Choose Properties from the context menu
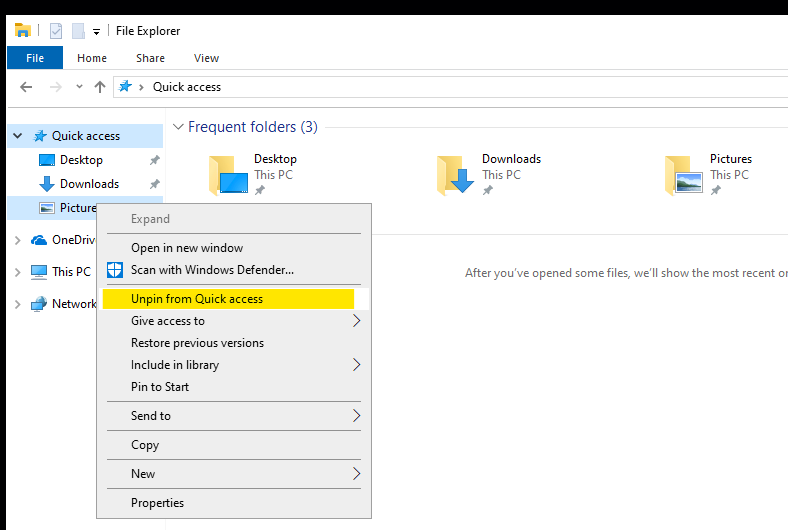The height and width of the screenshot is (530, 788). point(234,503)
